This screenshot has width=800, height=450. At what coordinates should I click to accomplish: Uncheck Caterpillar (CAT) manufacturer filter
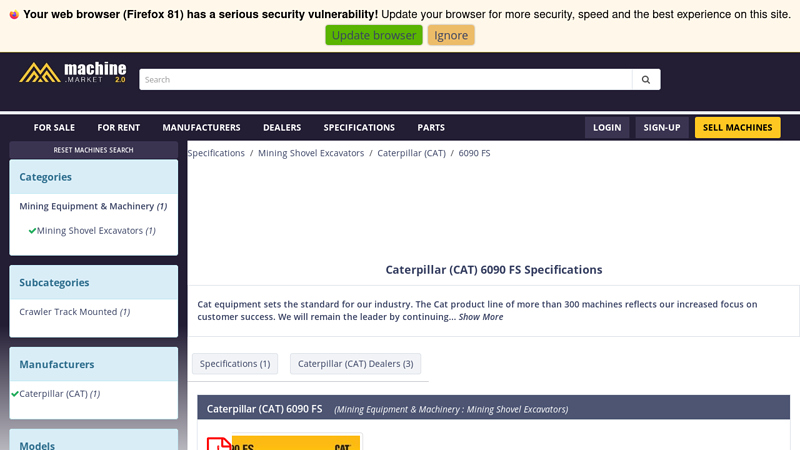(56, 394)
